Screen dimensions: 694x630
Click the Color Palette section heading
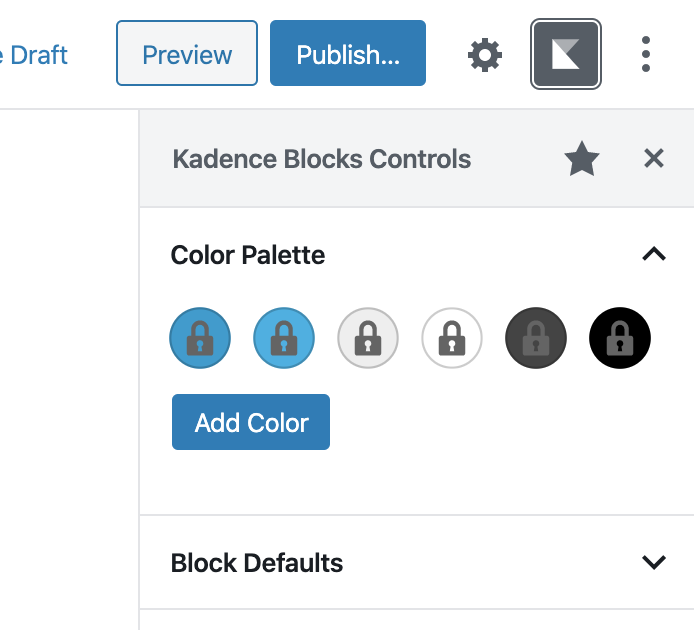point(248,255)
